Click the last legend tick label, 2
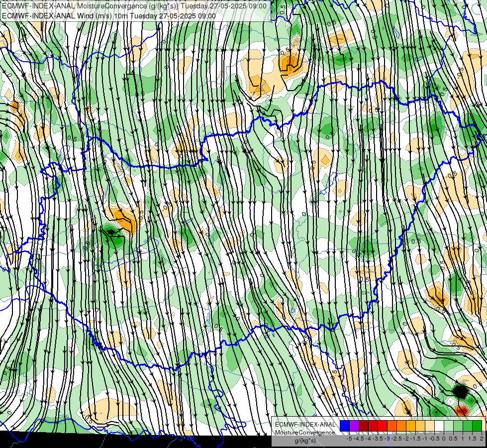This screenshot has height=448, width=487. click(x=482, y=439)
